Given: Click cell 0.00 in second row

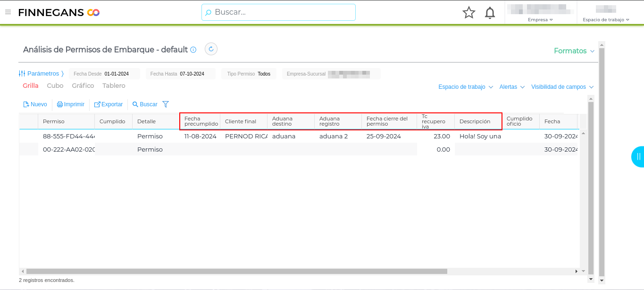Looking at the screenshot, I should tap(436, 149).
